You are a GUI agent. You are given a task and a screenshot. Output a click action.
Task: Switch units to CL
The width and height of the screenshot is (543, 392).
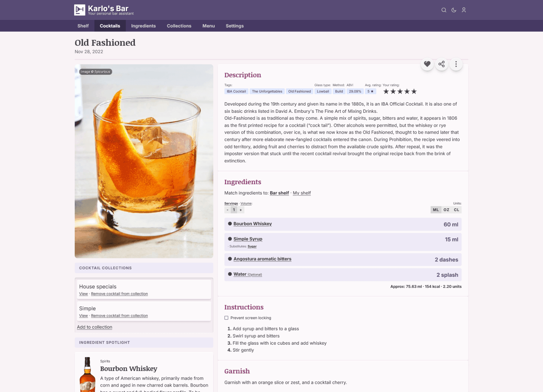tap(456, 210)
